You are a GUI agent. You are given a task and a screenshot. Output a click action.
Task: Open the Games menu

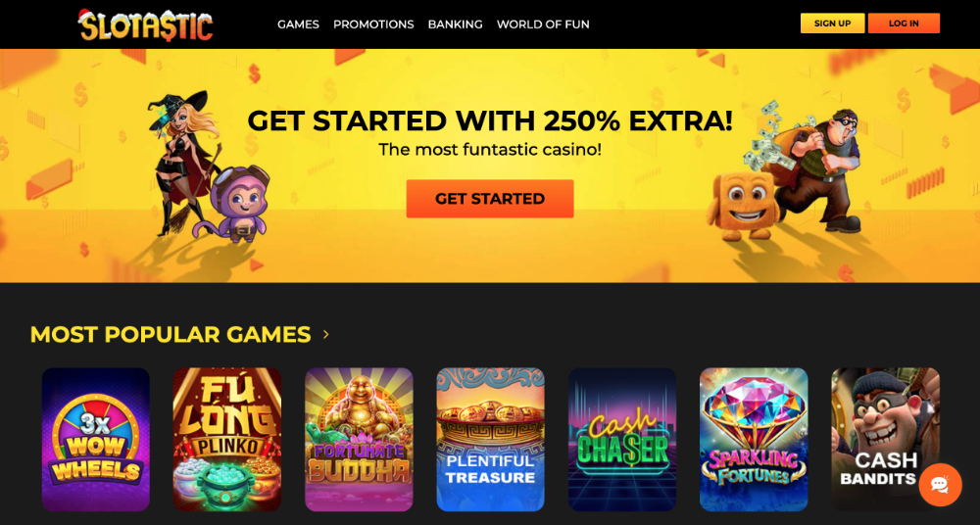(298, 24)
